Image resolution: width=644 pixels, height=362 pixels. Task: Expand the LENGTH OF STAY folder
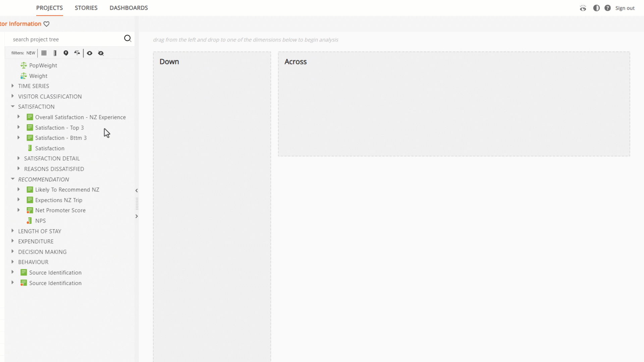pyautogui.click(x=12, y=231)
